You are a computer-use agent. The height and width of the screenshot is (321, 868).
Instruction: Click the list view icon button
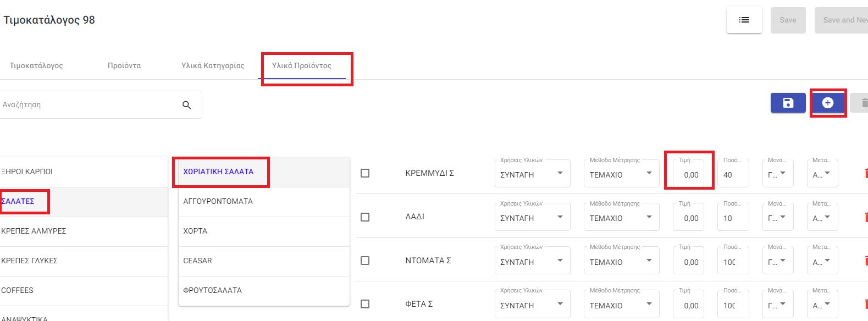tap(744, 20)
